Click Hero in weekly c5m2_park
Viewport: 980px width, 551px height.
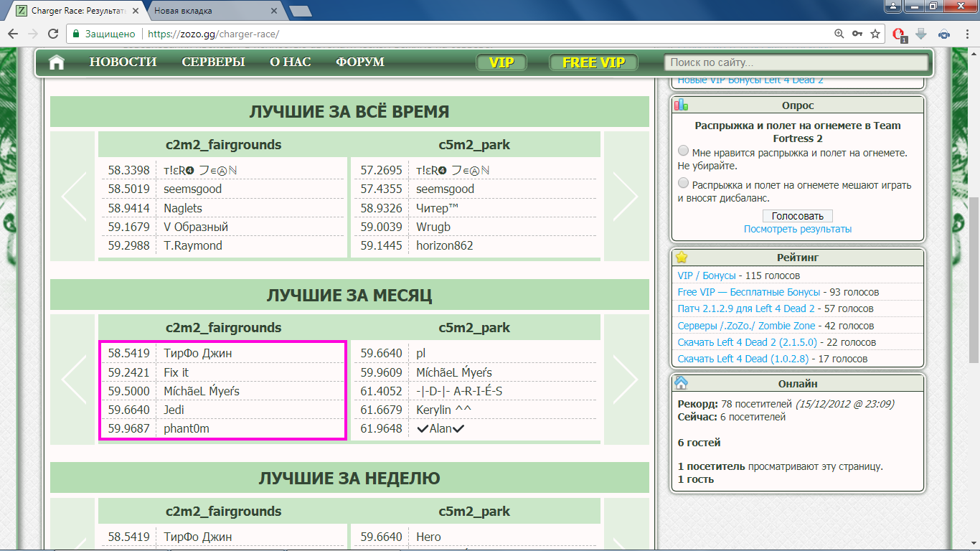(x=429, y=537)
